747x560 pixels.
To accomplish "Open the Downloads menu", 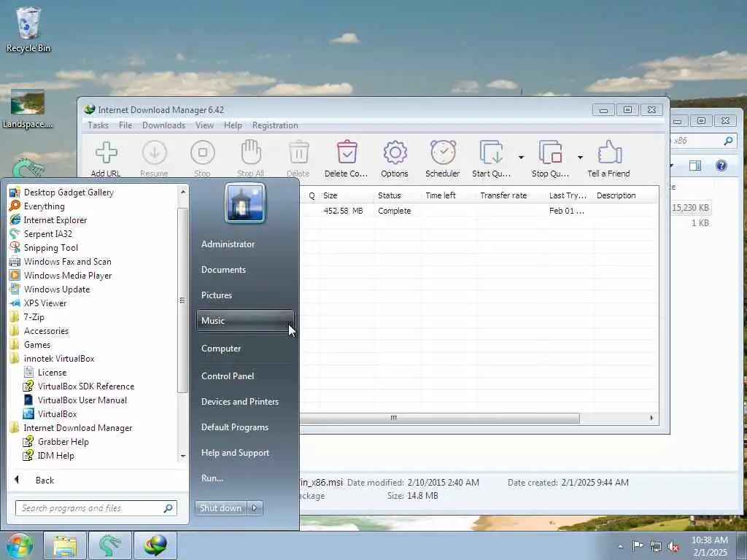I will [163, 125].
